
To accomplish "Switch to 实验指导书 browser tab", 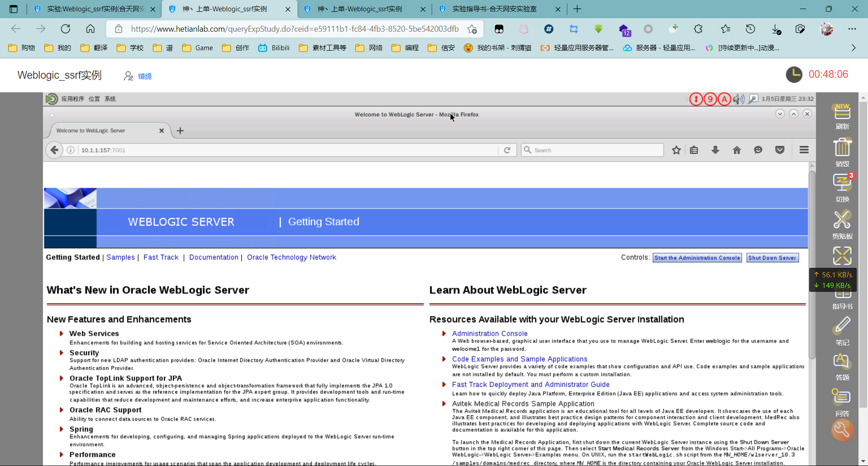I will coord(499,9).
